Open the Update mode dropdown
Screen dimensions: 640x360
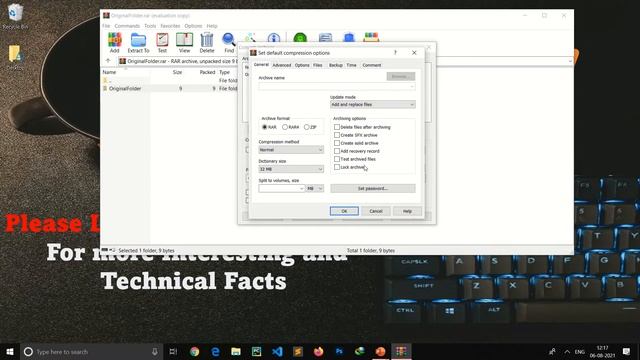[x=373, y=104]
